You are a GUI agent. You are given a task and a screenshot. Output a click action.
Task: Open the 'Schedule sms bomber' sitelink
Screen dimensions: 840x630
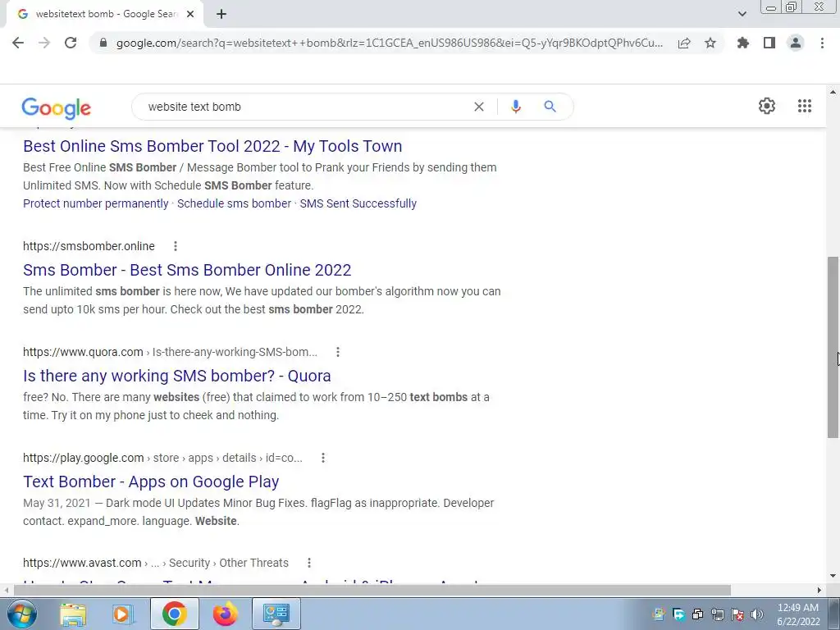click(234, 203)
